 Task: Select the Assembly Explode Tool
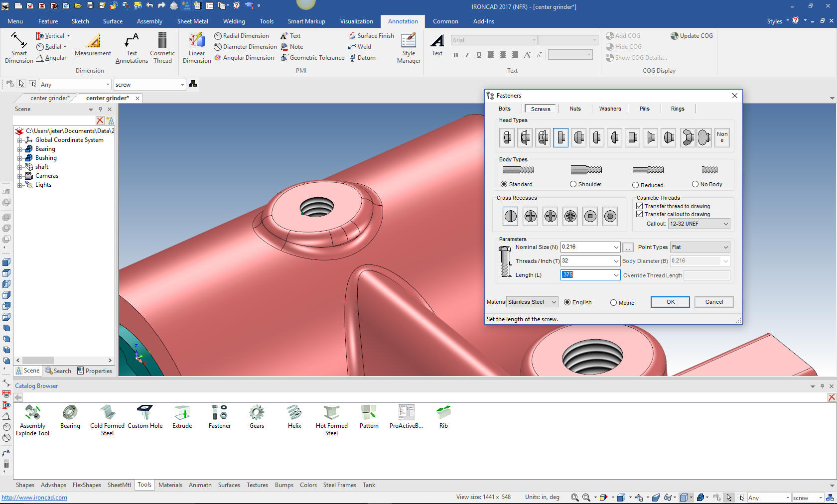[32, 420]
